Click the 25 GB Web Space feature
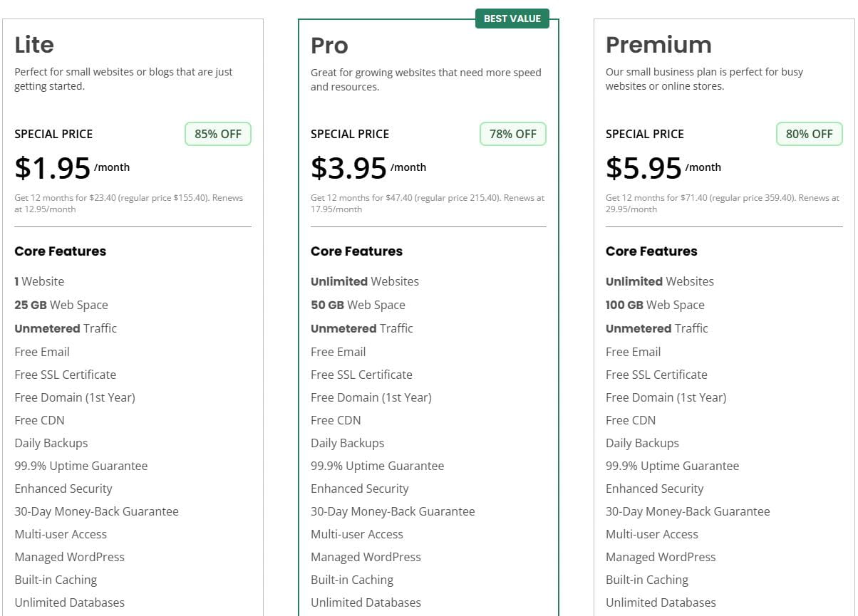The width and height of the screenshot is (858, 616). (x=61, y=305)
